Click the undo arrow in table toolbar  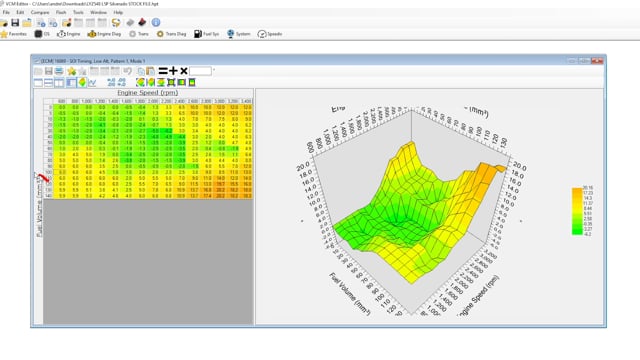point(128,71)
